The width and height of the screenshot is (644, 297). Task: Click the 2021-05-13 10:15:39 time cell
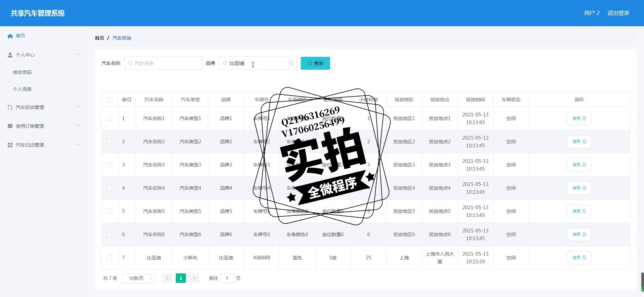(475, 258)
